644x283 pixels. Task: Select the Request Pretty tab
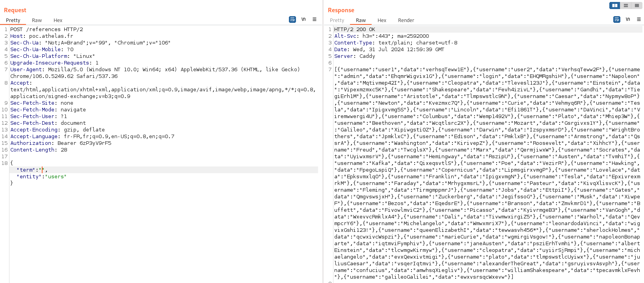tap(13, 20)
